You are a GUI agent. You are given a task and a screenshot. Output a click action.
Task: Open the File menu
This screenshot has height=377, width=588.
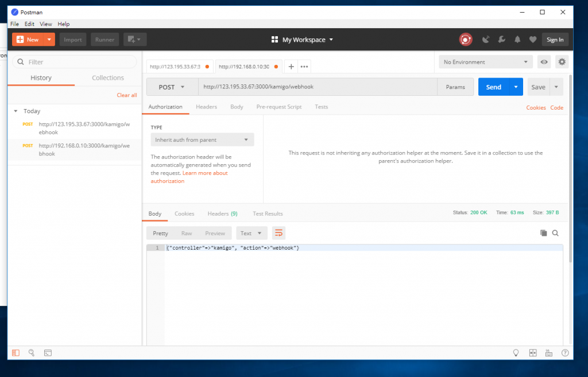pyautogui.click(x=14, y=24)
